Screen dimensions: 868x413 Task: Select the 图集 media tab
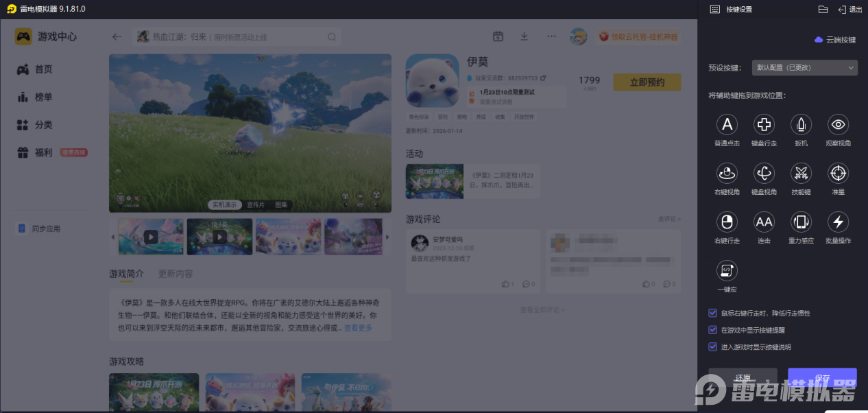click(x=281, y=205)
